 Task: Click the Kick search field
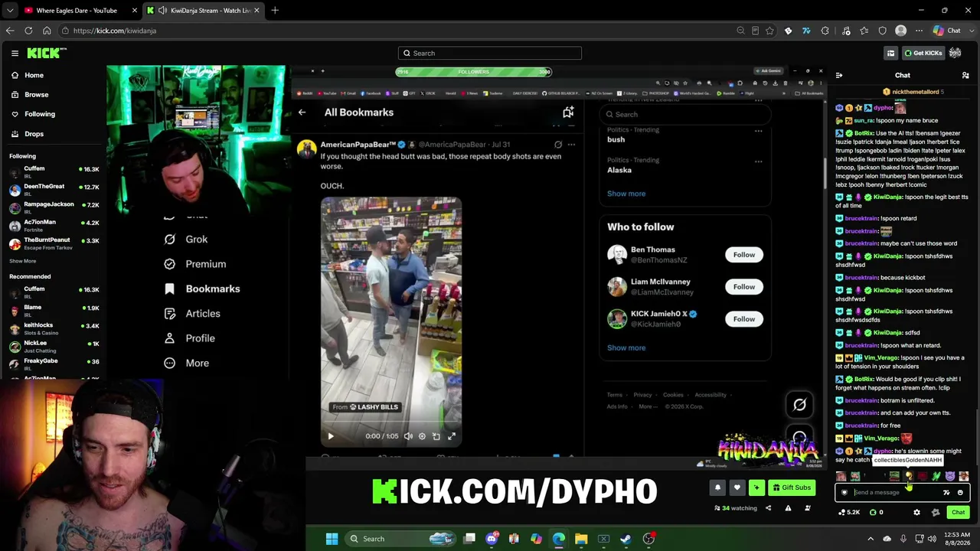pyautogui.click(x=490, y=53)
